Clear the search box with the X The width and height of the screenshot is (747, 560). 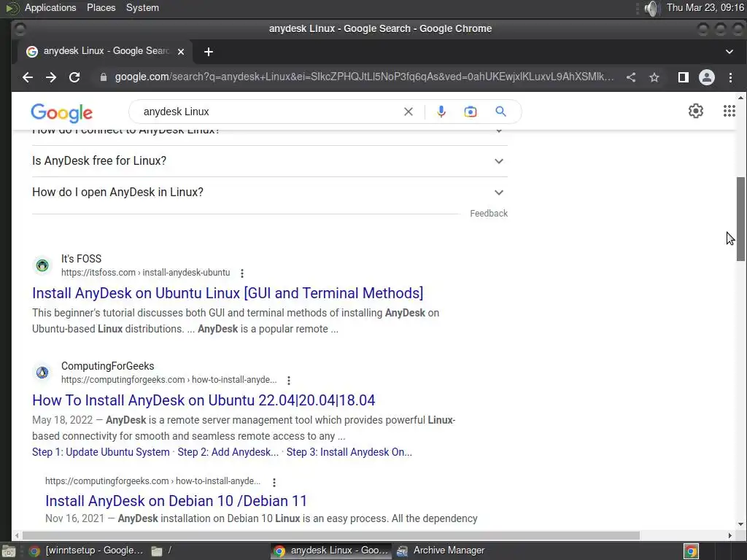pos(409,112)
